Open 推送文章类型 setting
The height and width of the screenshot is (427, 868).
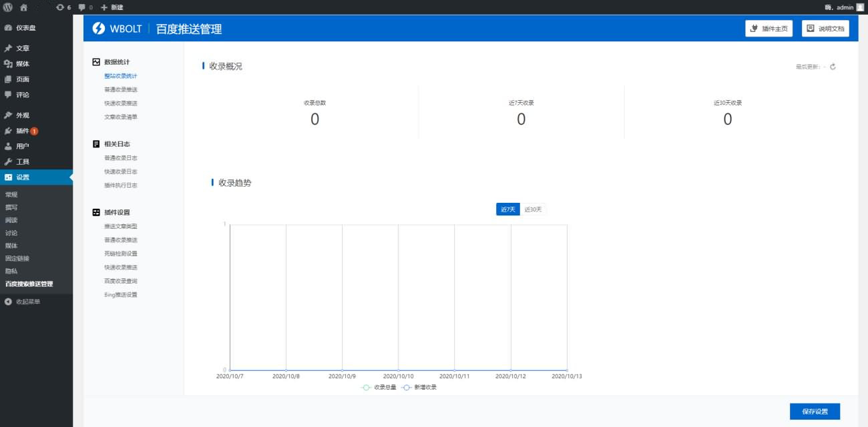coord(121,226)
